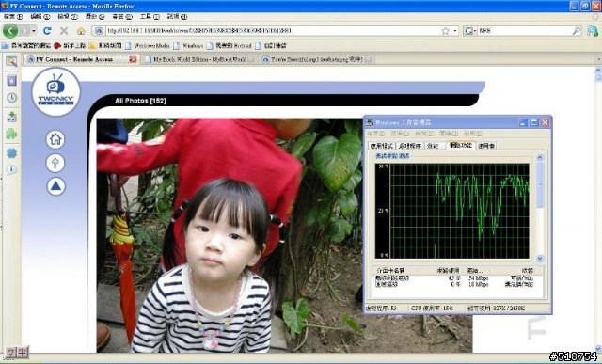Click the solid blue triangle button
This screenshot has width=602, height=364.
(56, 186)
